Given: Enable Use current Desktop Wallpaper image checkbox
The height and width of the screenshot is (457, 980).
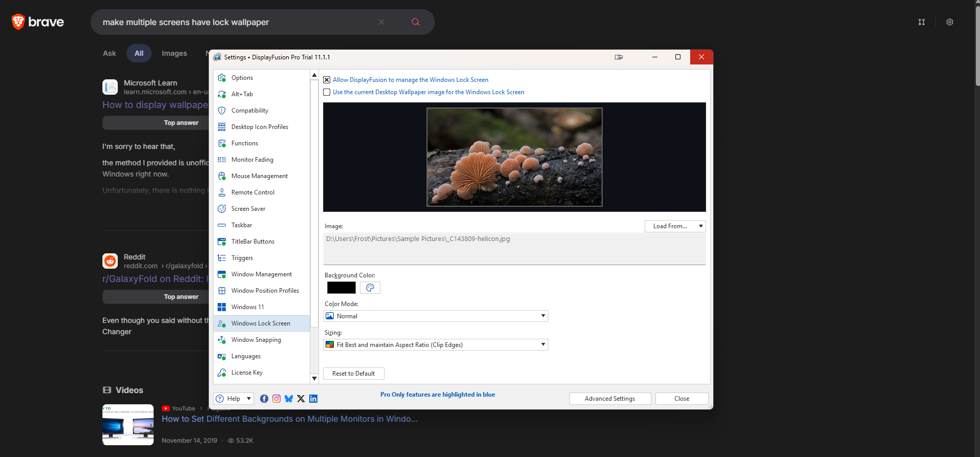Looking at the screenshot, I should (x=327, y=92).
